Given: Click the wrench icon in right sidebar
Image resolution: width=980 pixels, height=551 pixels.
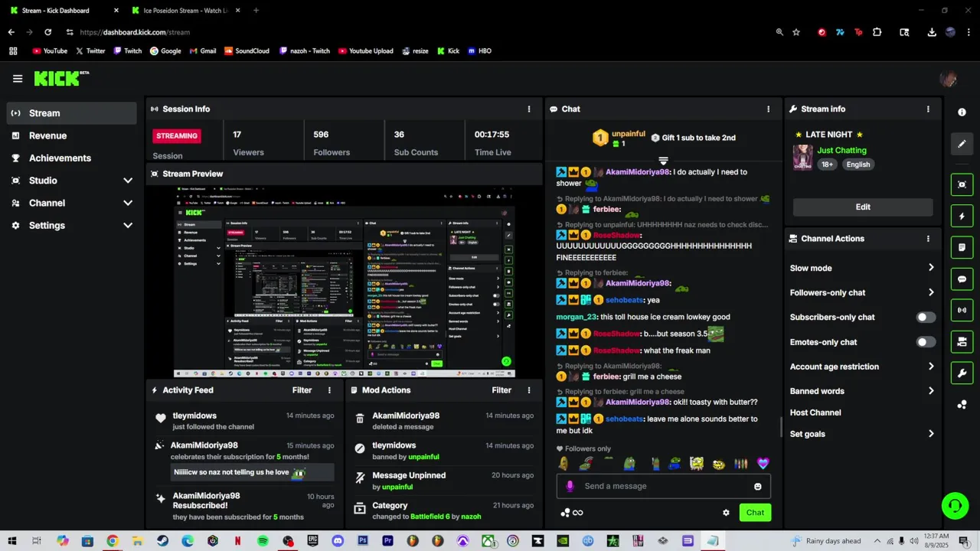Looking at the screenshot, I should click(962, 373).
